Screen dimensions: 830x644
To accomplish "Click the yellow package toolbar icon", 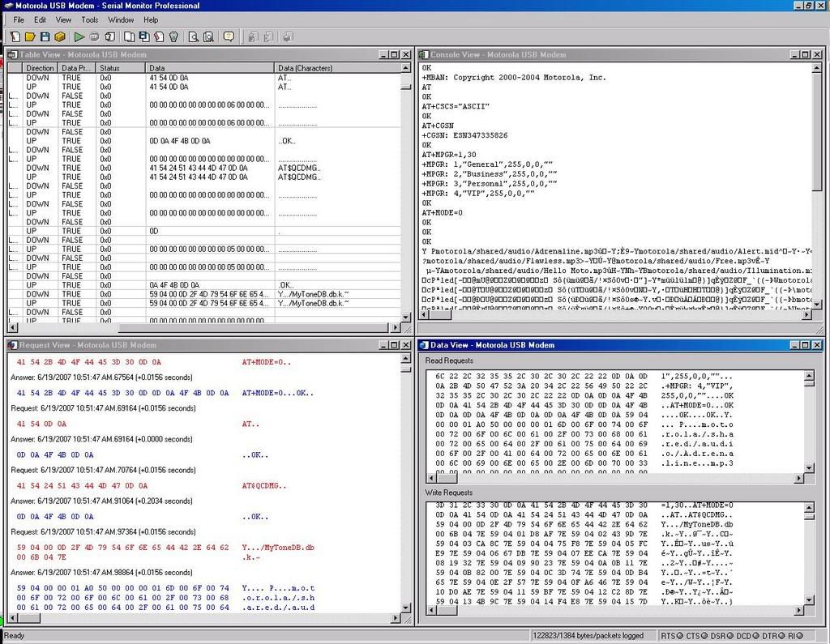I will tap(60, 36).
